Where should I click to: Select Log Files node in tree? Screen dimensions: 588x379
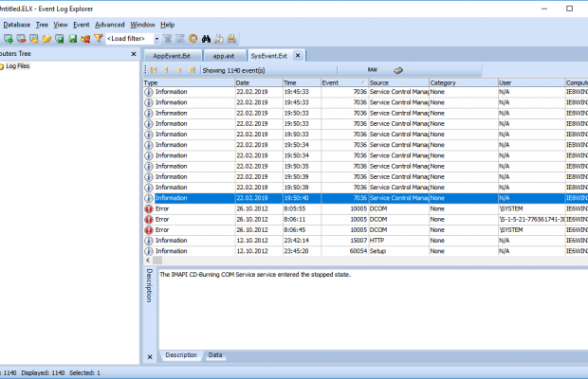pos(18,67)
